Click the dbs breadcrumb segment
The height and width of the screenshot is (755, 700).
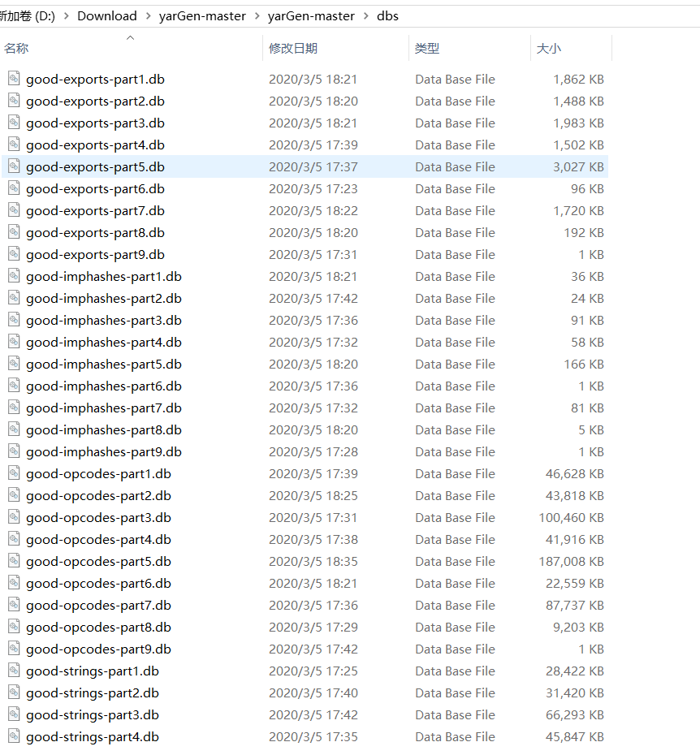coord(387,16)
